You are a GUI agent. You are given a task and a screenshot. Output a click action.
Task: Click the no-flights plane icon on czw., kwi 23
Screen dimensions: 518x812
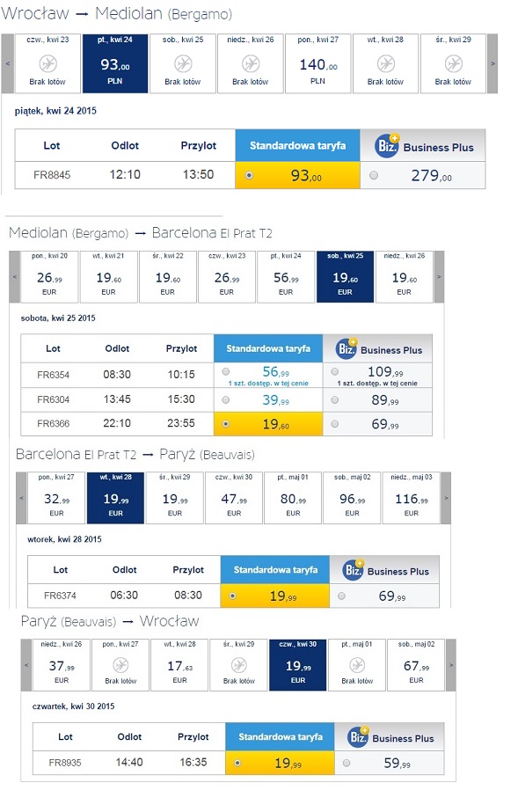pos(47,63)
